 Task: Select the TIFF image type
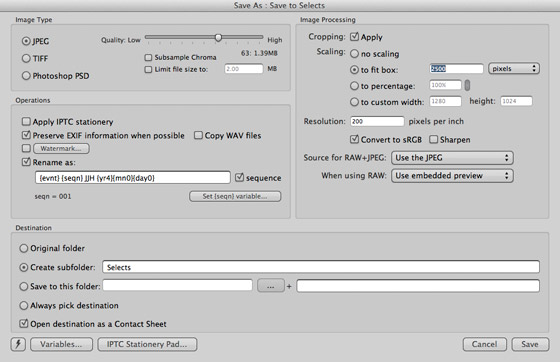pyautogui.click(x=26, y=58)
